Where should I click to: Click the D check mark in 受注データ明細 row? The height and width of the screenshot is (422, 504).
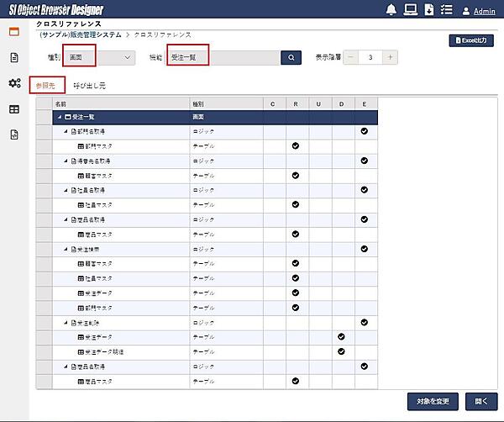341,351
